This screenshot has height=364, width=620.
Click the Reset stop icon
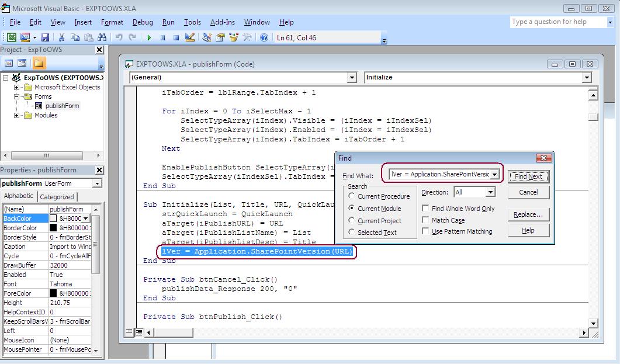click(x=176, y=37)
